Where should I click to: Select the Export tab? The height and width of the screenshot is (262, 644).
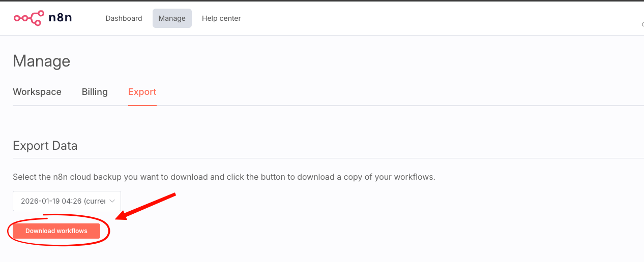pos(142,92)
